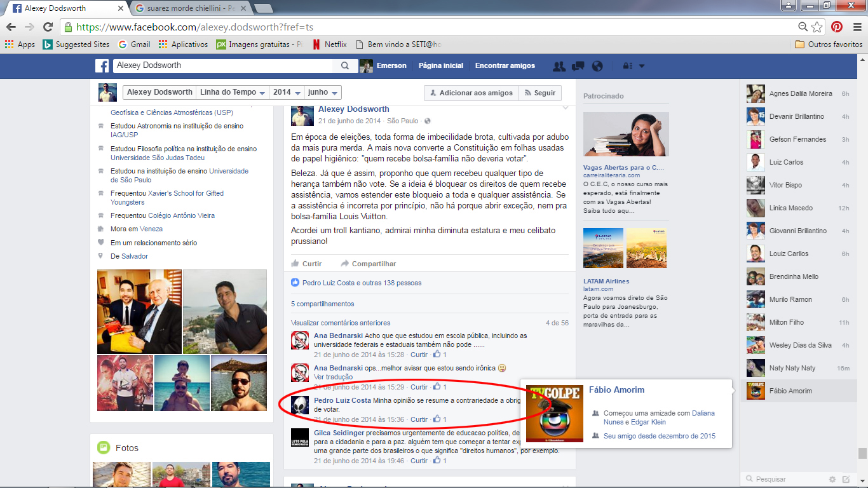The image size is (868, 488).
Task: Reload the page with refresh button
Action: click(48, 27)
